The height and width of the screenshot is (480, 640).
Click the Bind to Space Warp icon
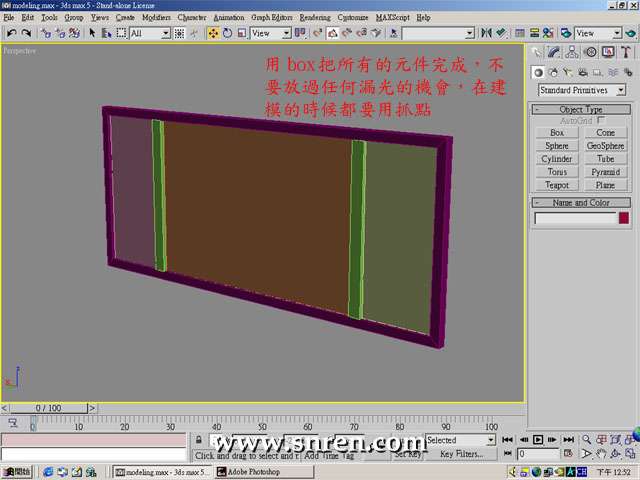[x=74, y=33]
